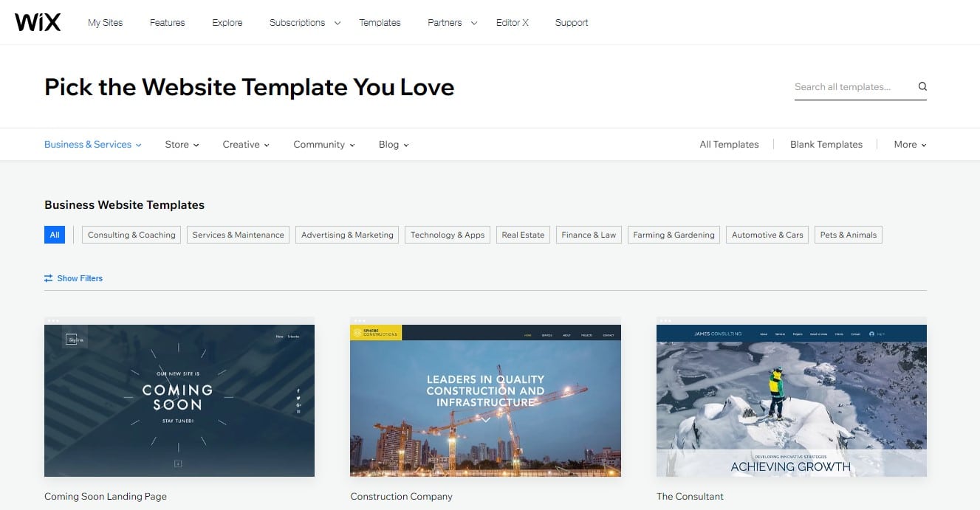Click the Wix logo icon
Viewport: 980px width, 510px height.
pyautogui.click(x=37, y=21)
